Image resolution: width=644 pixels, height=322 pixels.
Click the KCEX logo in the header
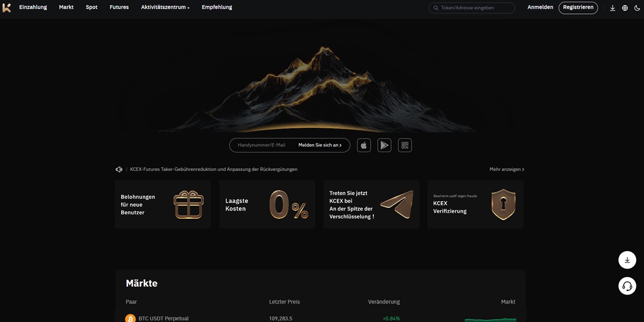6,8
